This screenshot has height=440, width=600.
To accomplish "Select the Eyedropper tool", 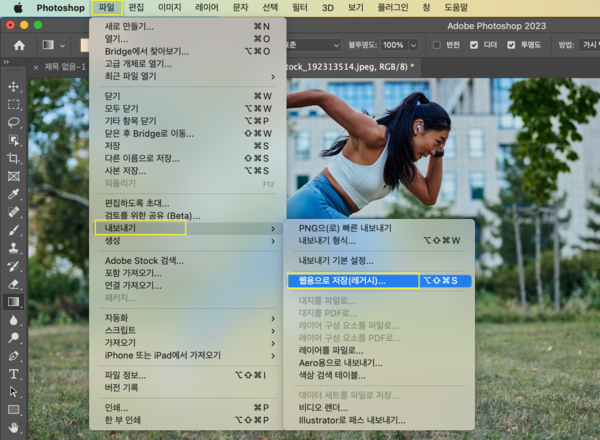I will pyautogui.click(x=14, y=194).
